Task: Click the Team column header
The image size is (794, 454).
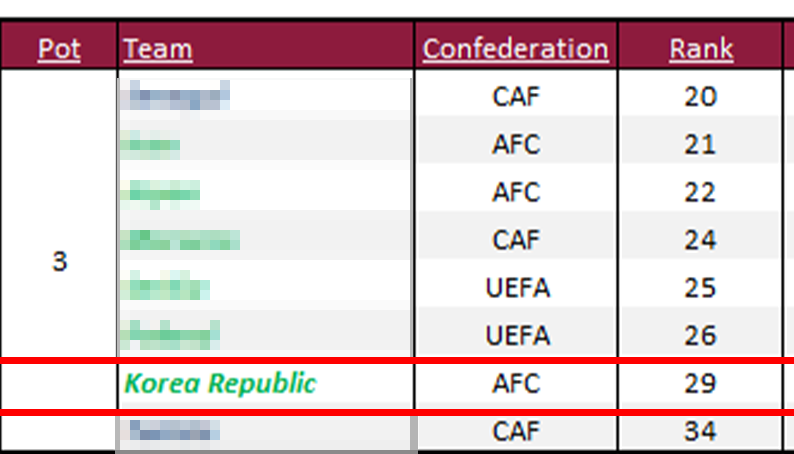Action: click(x=158, y=48)
